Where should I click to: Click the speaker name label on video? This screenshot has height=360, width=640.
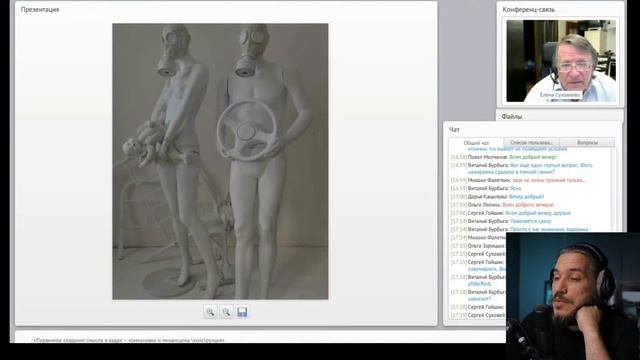coord(560,95)
